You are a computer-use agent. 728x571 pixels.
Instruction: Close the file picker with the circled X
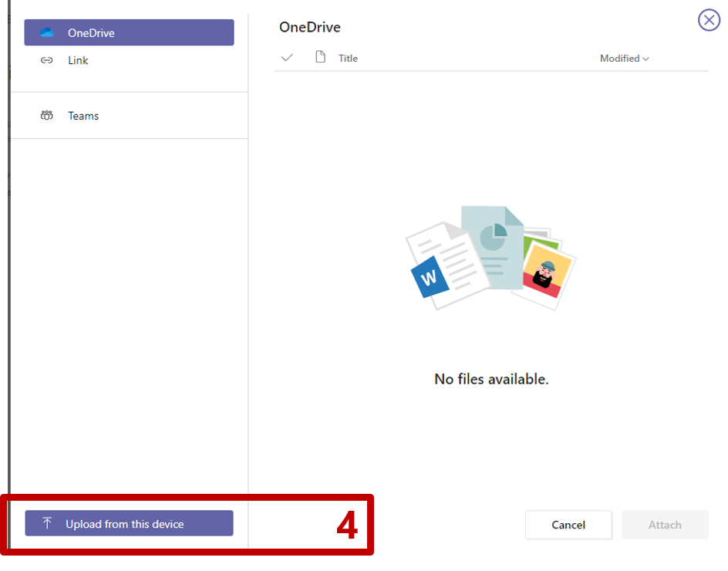[x=709, y=20]
